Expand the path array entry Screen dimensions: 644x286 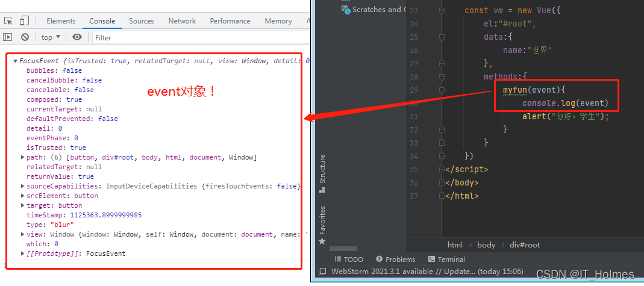point(22,157)
